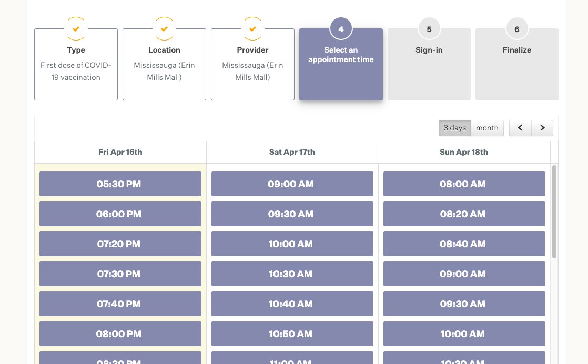The image size is (588, 364).
Task: Click the Location step checkmark icon
Action: [x=164, y=29]
